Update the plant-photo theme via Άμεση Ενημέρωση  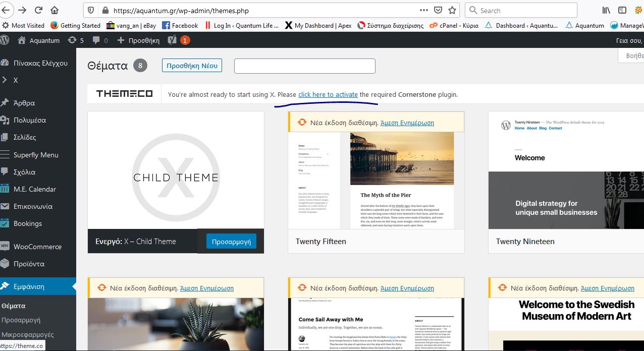[207, 288]
